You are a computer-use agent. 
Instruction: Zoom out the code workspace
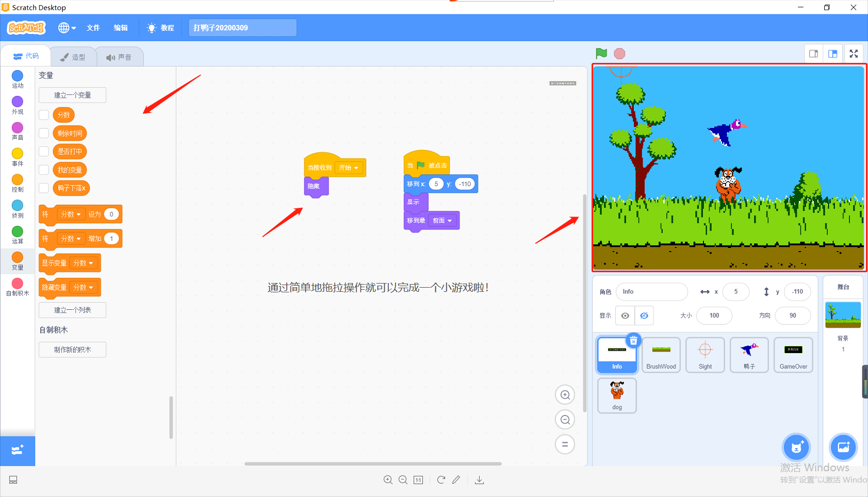coord(565,420)
